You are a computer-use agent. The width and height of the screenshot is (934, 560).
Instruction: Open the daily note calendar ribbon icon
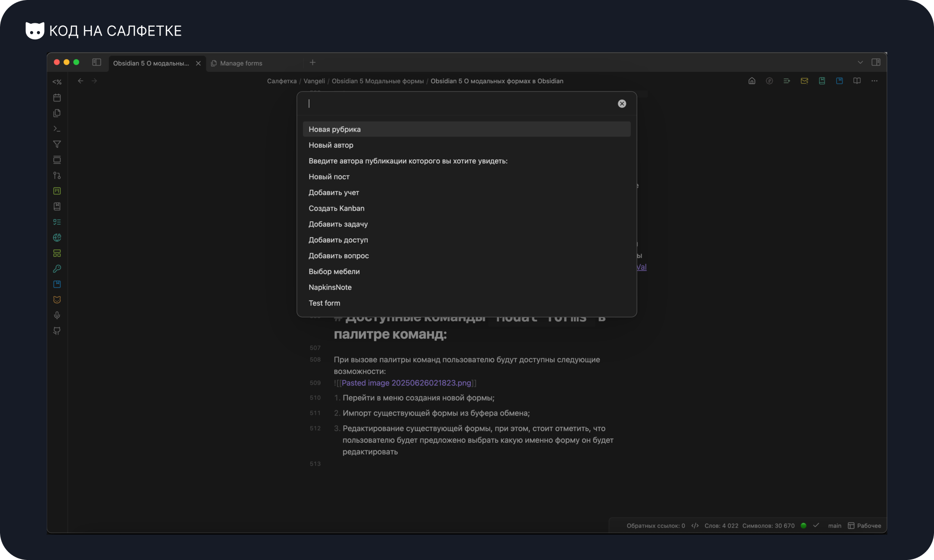tap(57, 98)
